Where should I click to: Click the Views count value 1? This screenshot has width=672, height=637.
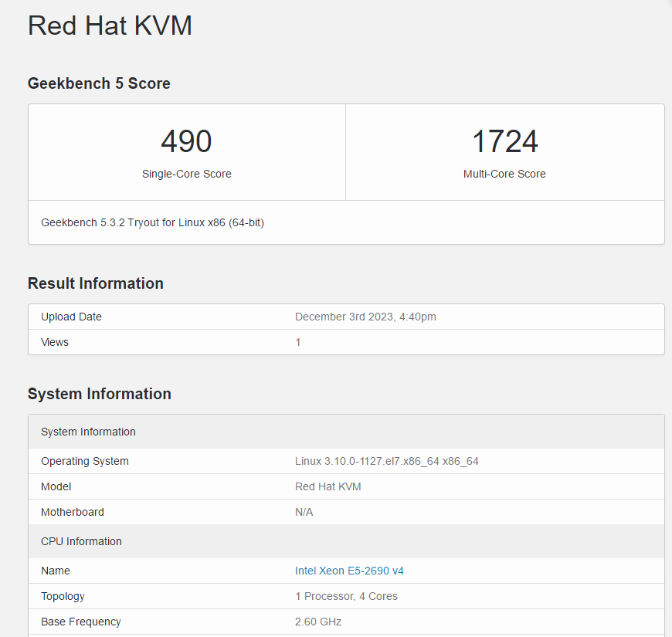298,342
